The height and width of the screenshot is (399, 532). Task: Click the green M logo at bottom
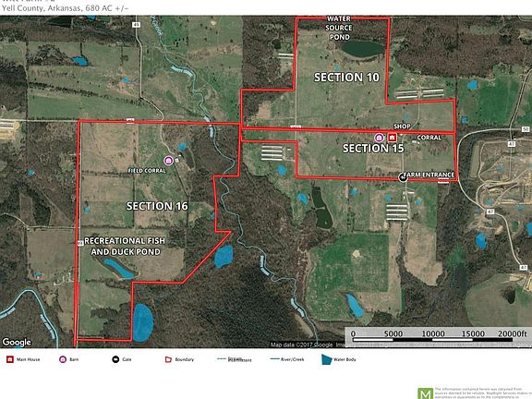425,393
